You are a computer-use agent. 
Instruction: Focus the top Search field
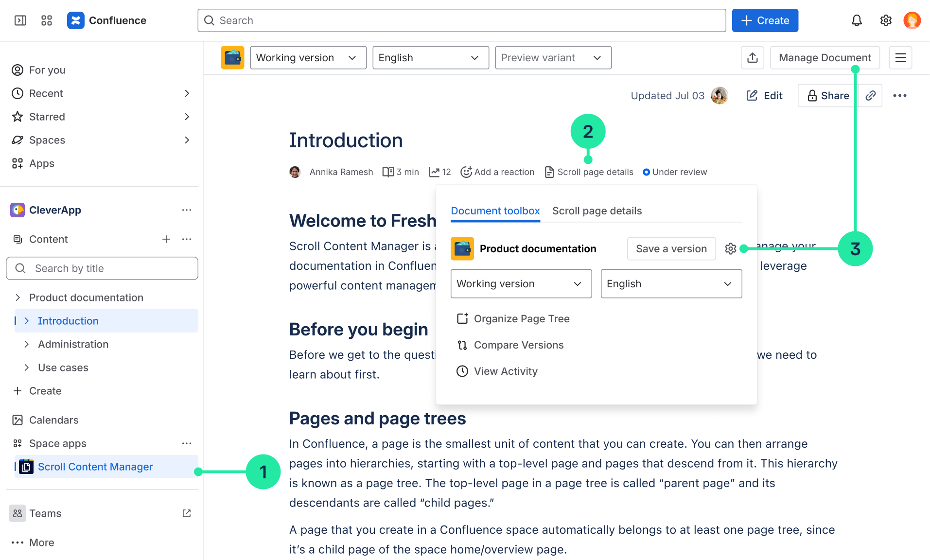click(x=462, y=20)
